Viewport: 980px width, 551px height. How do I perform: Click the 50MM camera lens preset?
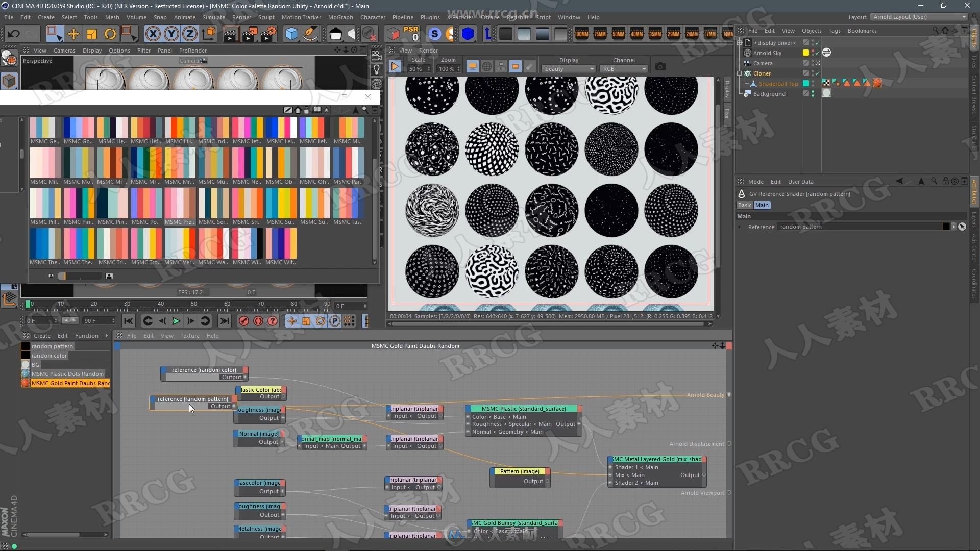(x=618, y=34)
